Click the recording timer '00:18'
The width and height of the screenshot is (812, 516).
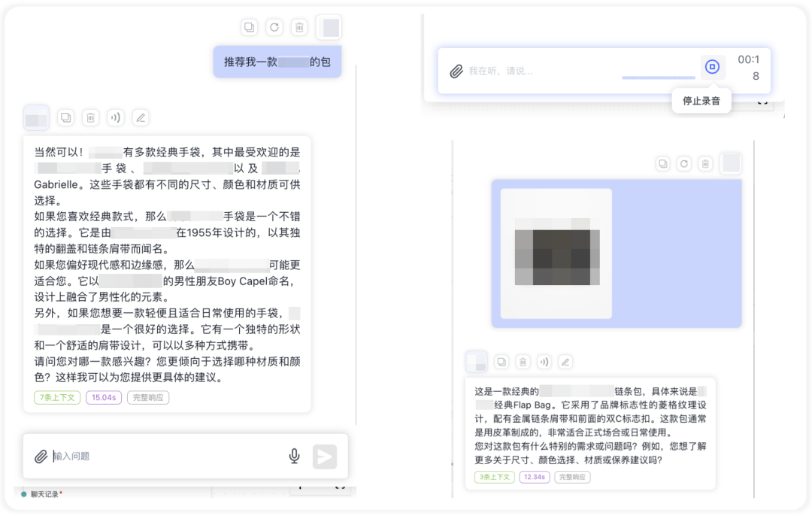click(x=749, y=68)
